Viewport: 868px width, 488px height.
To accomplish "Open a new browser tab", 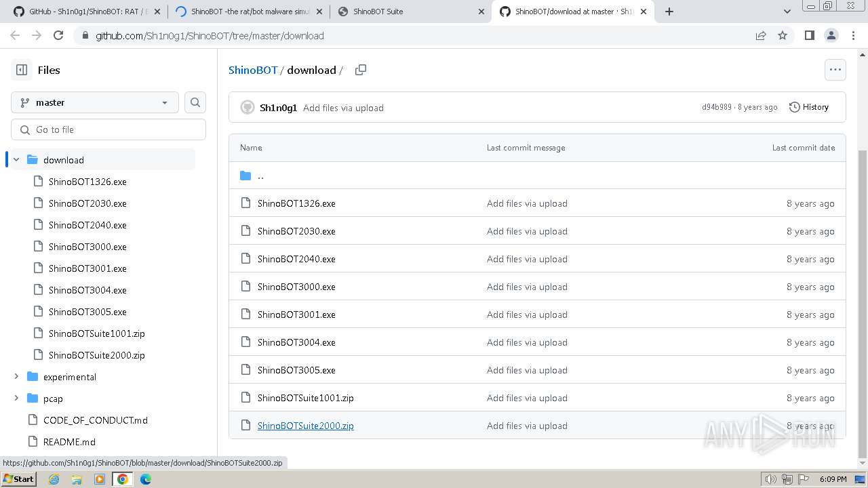I will coord(669,12).
